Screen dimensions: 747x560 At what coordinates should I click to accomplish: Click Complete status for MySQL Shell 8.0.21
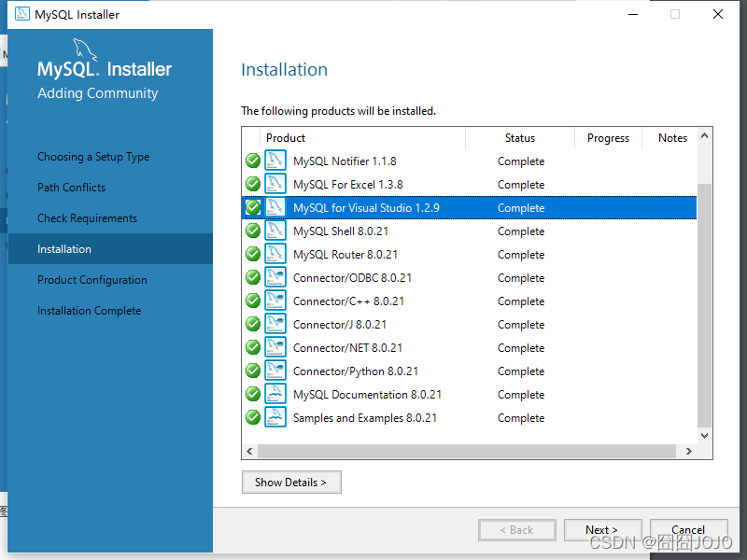click(521, 231)
